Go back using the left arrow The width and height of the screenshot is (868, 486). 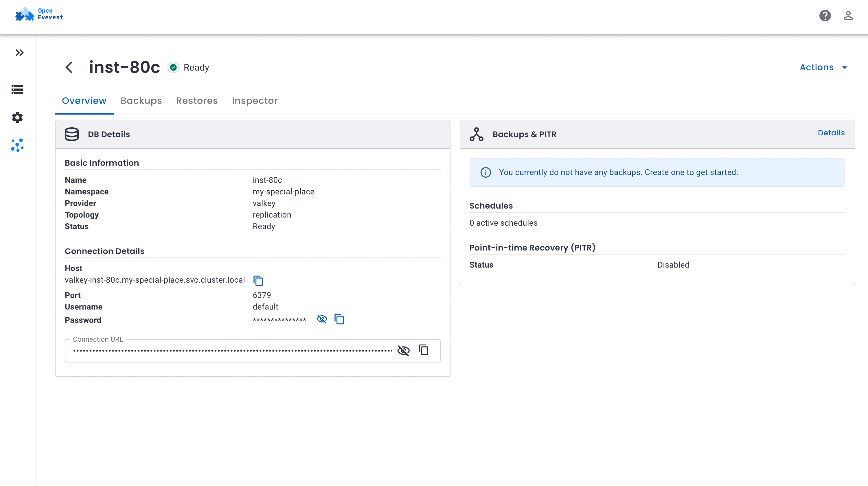click(69, 67)
